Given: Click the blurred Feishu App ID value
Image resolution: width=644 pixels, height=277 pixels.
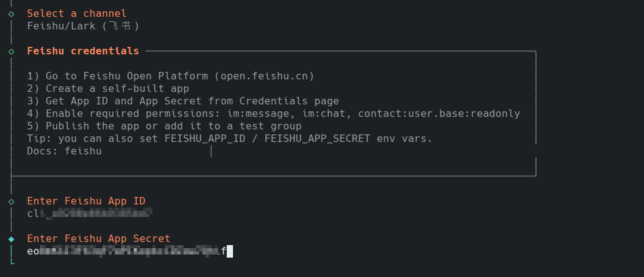Looking at the screenshot, I should pyautogui.click(x=89, y=213).
